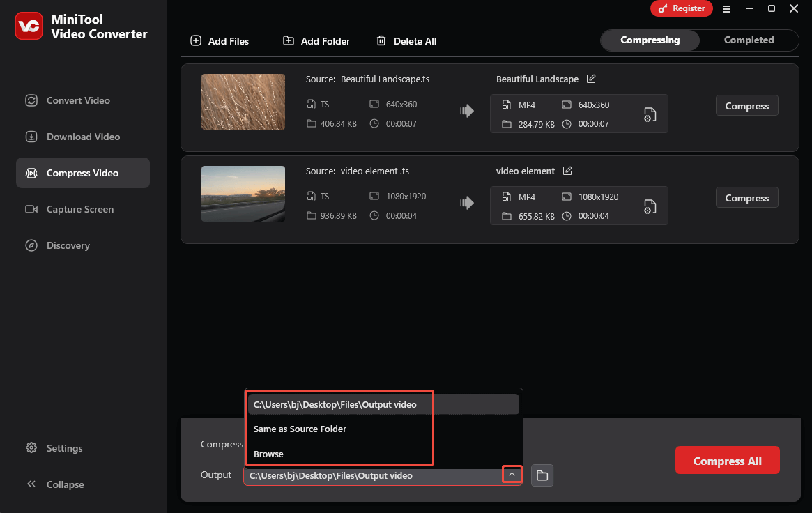Click the MP4 label in Beautiful Landscape output

click(527, 105)
